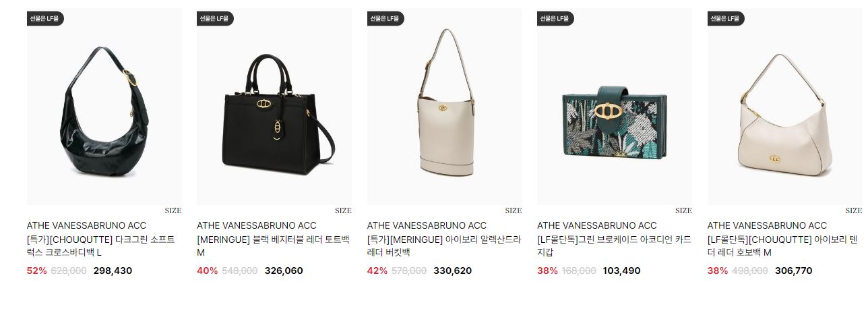
Task: Open SIZE info under the dark green crossbody bag
Action: point(173,210)
